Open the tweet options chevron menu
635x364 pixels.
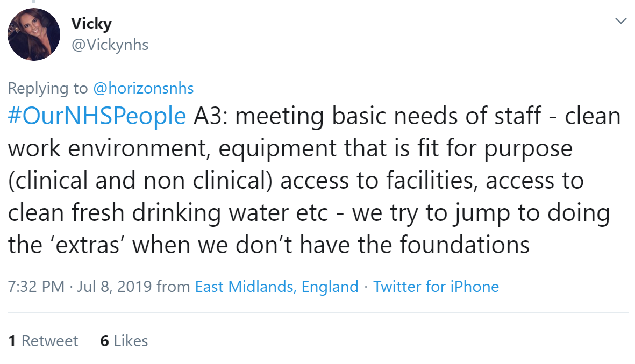click(x=621, y=21)
